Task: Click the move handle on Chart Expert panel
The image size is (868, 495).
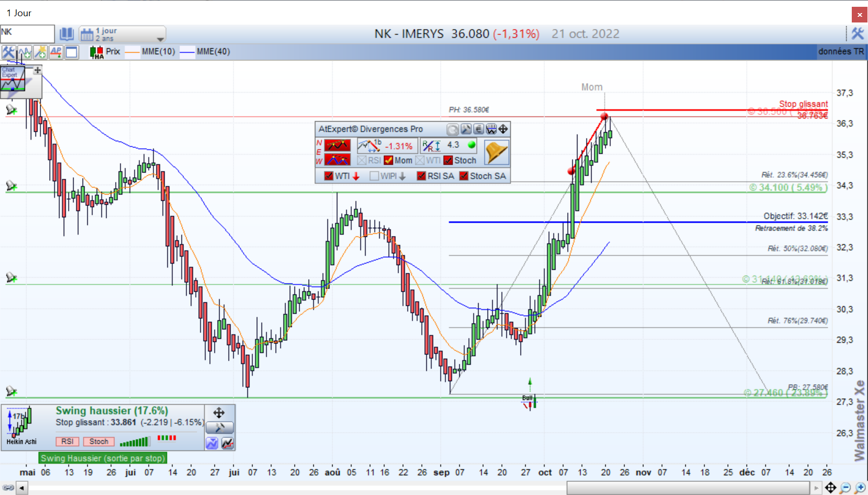Action: [x=37, y=70]
